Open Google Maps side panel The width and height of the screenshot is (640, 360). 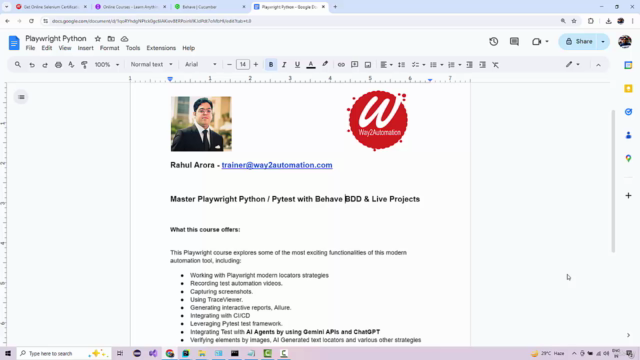tap(628, 158)
